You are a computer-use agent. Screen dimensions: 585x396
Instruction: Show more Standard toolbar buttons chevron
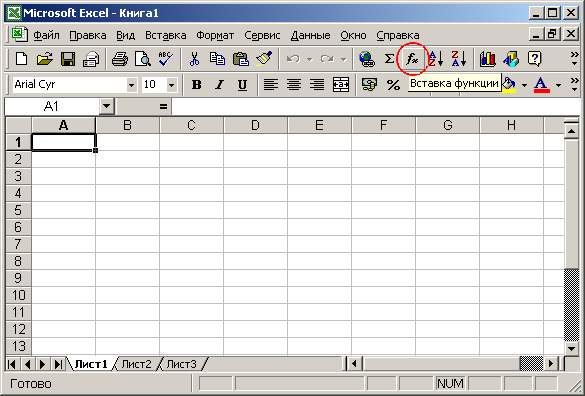pos(575,59)
